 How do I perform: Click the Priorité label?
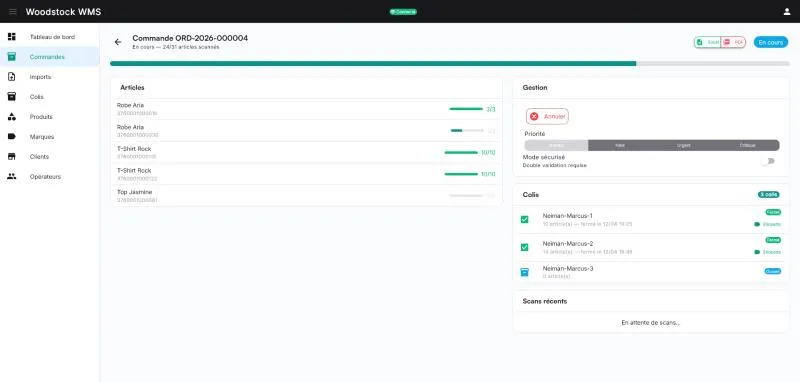535,134
